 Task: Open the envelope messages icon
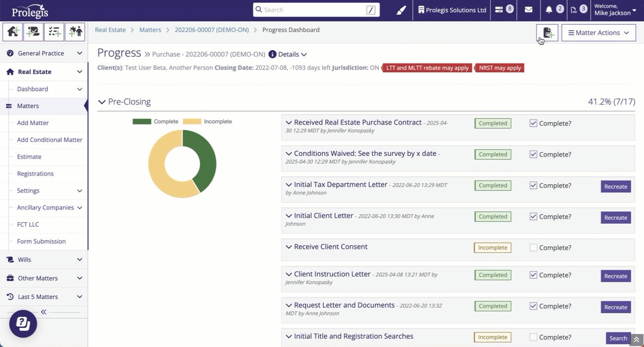pyautogui.click(x=528, y=10)
